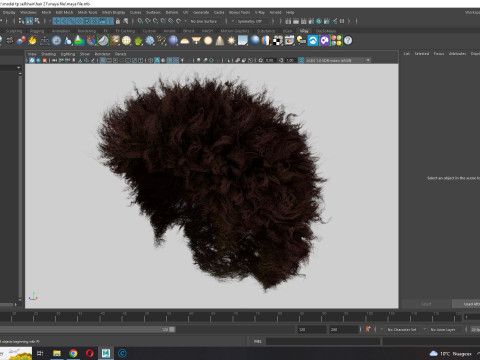This screenshot has width=480, height=360.
Task: Click the pause icon in status line
Action: (x=342, y=21)
